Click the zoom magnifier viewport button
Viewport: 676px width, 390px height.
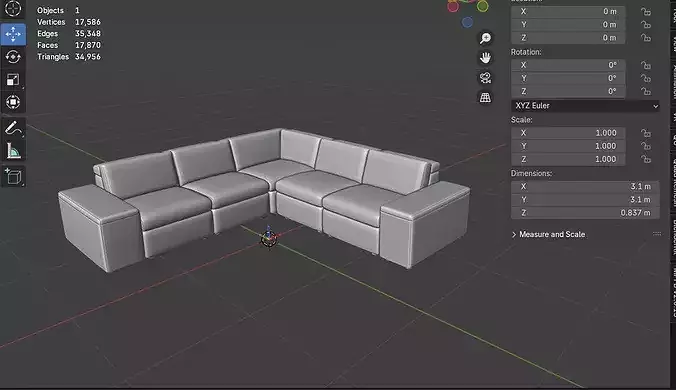[x=485, y=38]
